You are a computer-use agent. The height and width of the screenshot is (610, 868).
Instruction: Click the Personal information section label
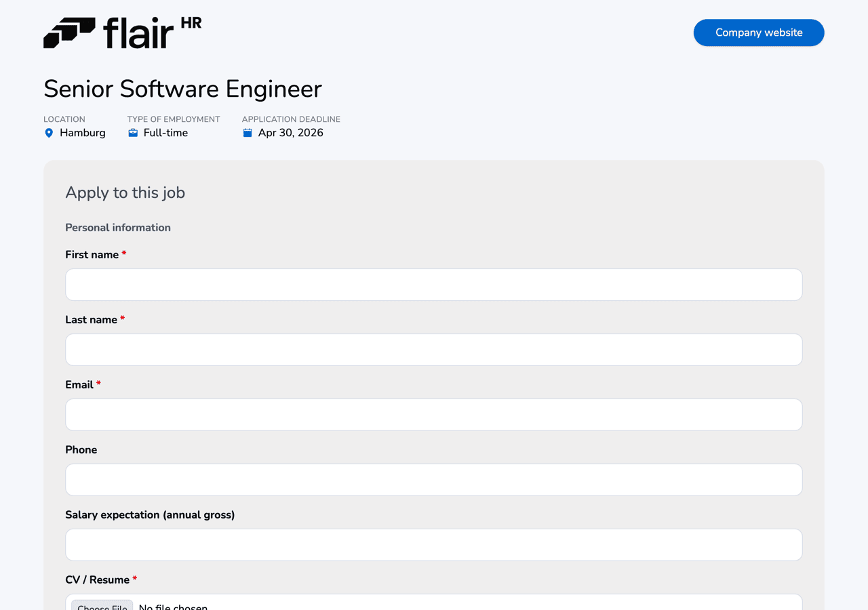point(118,228)
